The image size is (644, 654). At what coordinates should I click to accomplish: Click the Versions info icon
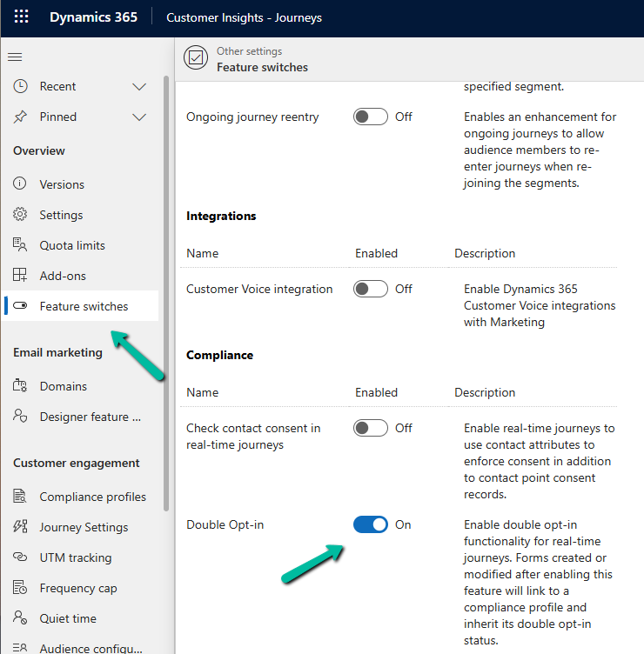(x=20, y=184)
